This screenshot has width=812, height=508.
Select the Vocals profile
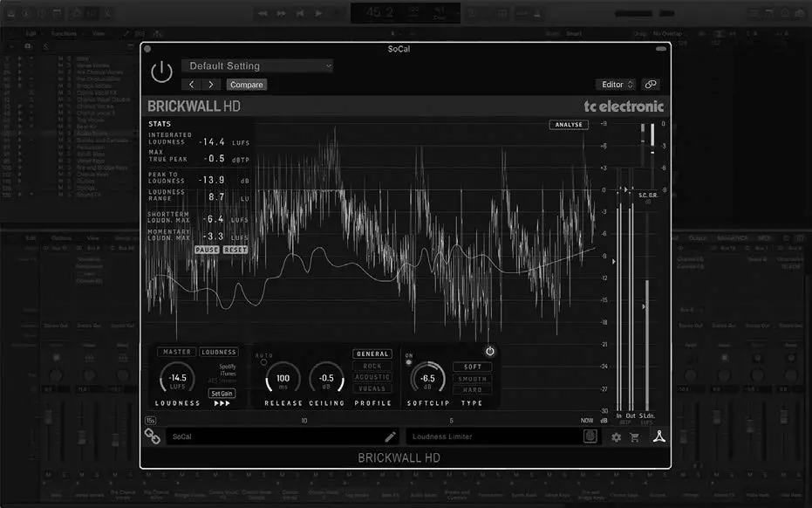[x=372, y=389]
